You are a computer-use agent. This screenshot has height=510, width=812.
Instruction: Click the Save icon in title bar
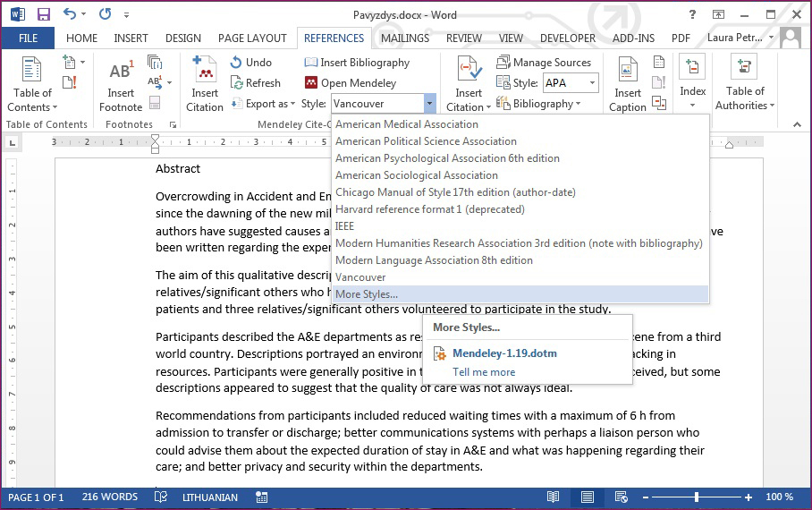[43, 14]
